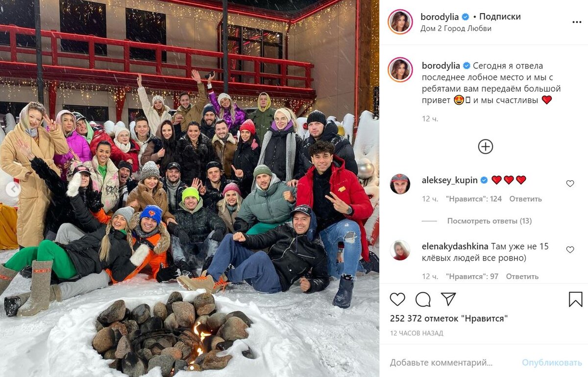The width and height of the screenshot is (588, 377).
Task: Open aleksey_kupin username link
Action: click(x=449, y=180)
